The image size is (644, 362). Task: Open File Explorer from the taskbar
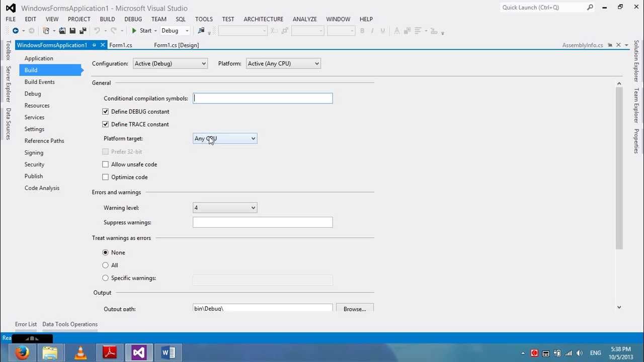pyautogui.click(x=50, y=353)
